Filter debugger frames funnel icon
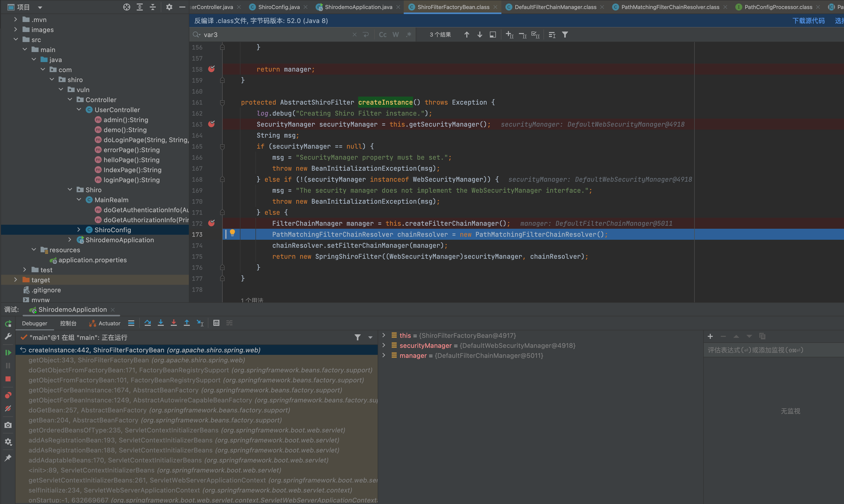 tap(358, 337)
